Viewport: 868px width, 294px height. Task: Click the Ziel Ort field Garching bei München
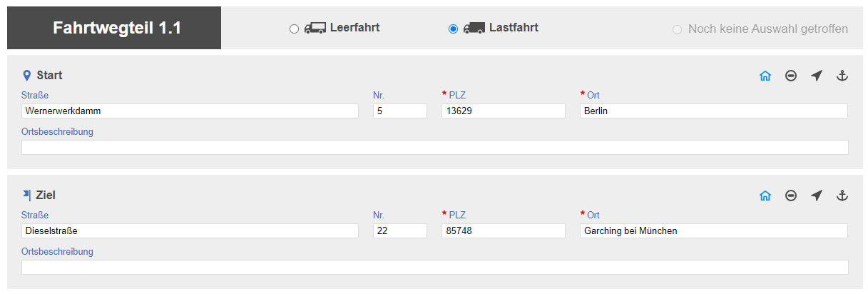714,231
